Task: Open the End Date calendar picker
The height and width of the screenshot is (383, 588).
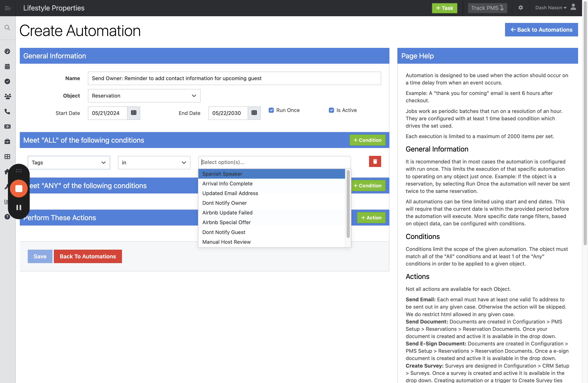Action: tap(254, 113)
